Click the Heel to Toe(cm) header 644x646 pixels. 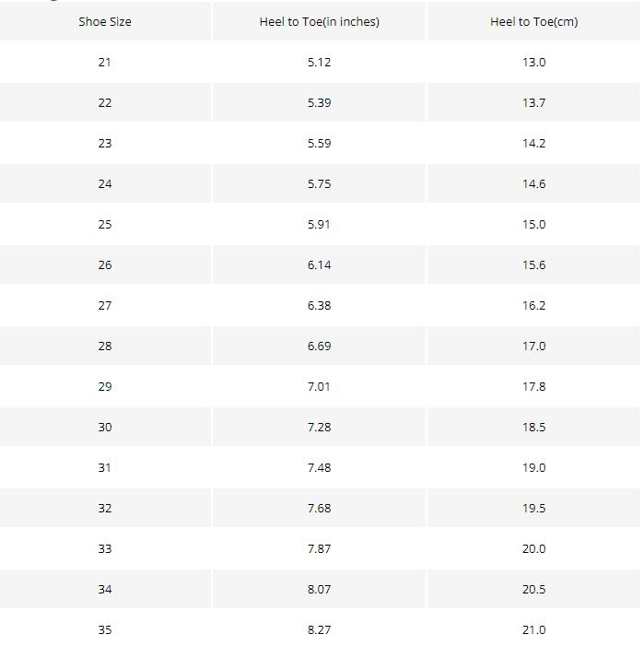pyautogui.click(x=534, y=21)
